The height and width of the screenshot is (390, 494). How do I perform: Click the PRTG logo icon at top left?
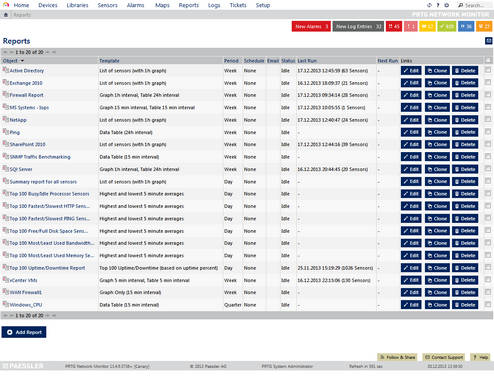pyautogui.click(x=6, y=5)
